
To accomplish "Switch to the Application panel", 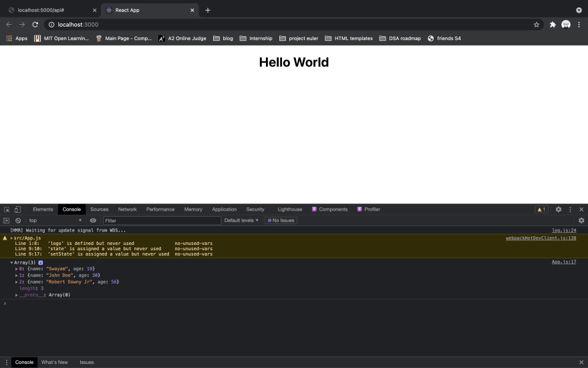I will [x=225, y=209].
